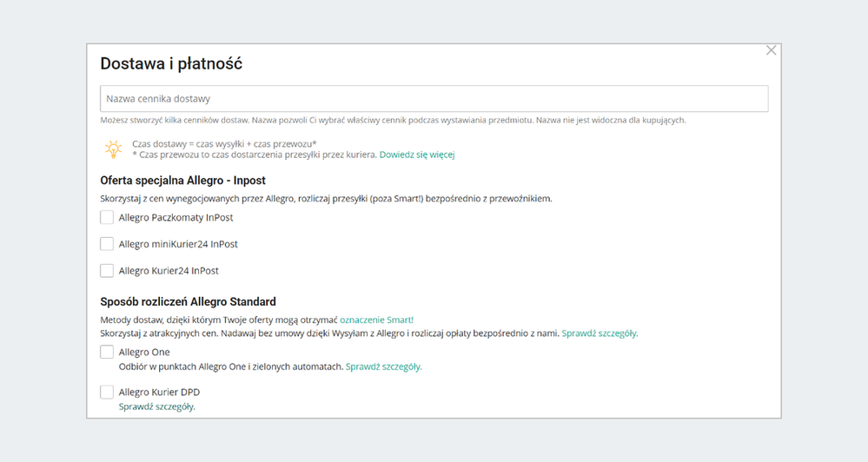Focus the Nazwa cennika dostawy field
Screen dimensions: 868x462
434,99
